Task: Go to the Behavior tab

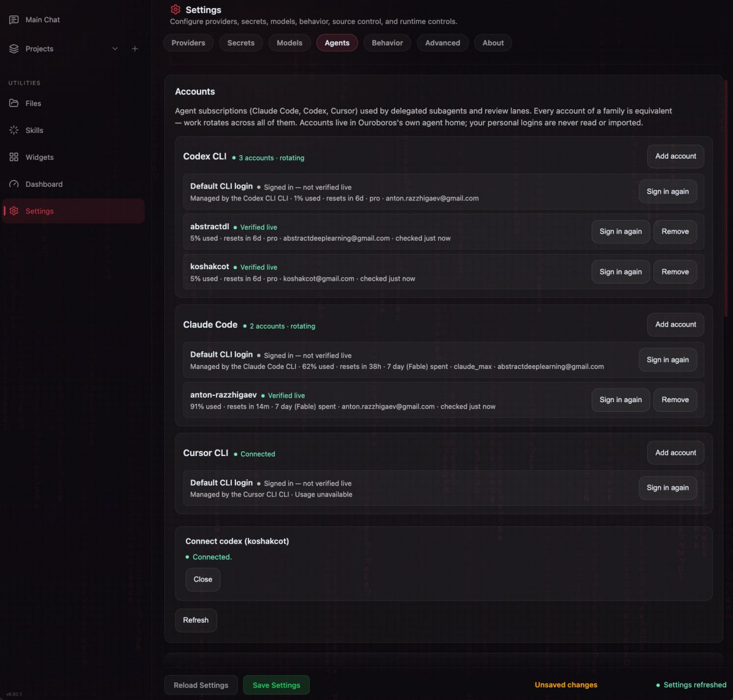Action: click(387, 43)
